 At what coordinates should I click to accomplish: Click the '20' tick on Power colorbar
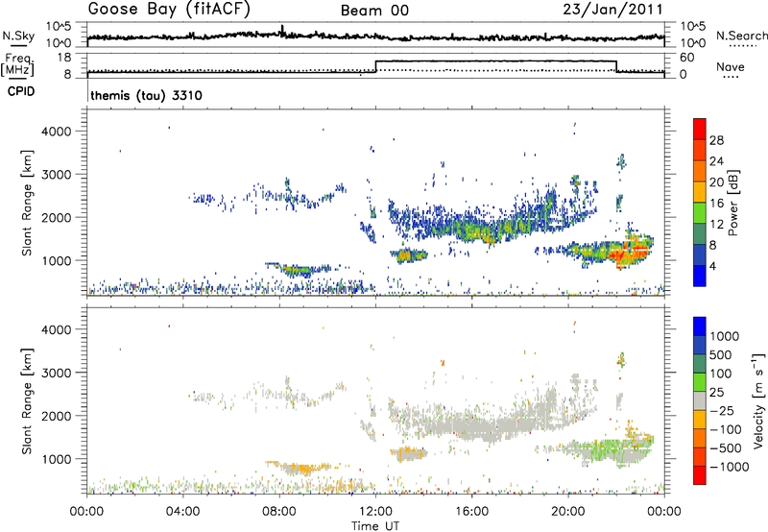pos(716,182)
